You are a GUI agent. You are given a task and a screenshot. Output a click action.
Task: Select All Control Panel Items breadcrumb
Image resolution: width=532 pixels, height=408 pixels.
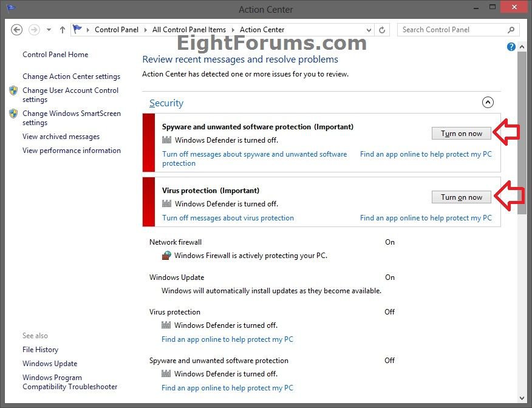pyautogui.click(x=189, y=30)
